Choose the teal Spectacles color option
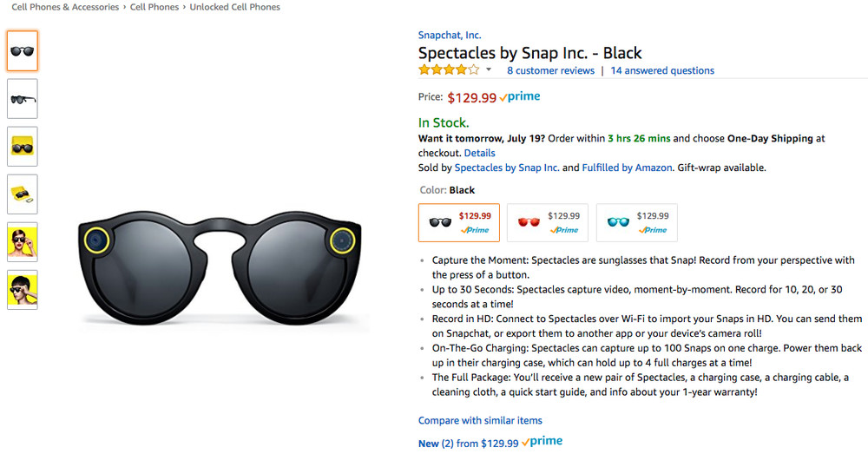Viewport: 868px width, 454px height. [x=636, y=222]
